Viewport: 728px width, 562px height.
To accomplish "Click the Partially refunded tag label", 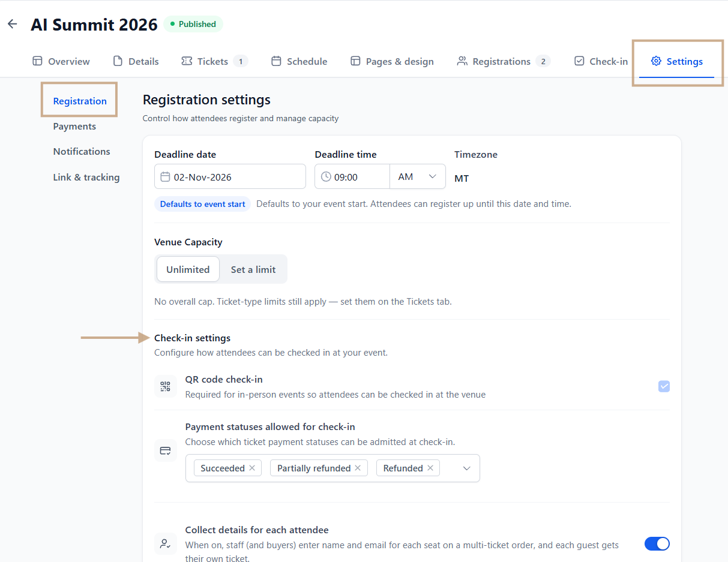I will (314, 468).
